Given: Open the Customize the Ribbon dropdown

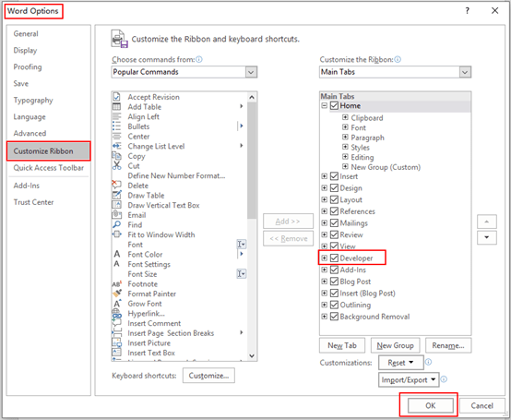Looking at the screenshot, I should (465, 72).
